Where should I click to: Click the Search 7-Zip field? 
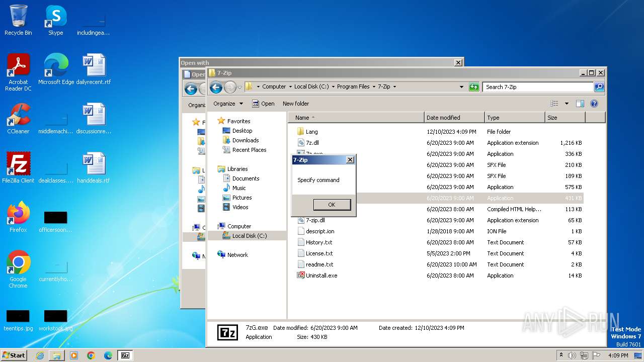tap(538, 87)
